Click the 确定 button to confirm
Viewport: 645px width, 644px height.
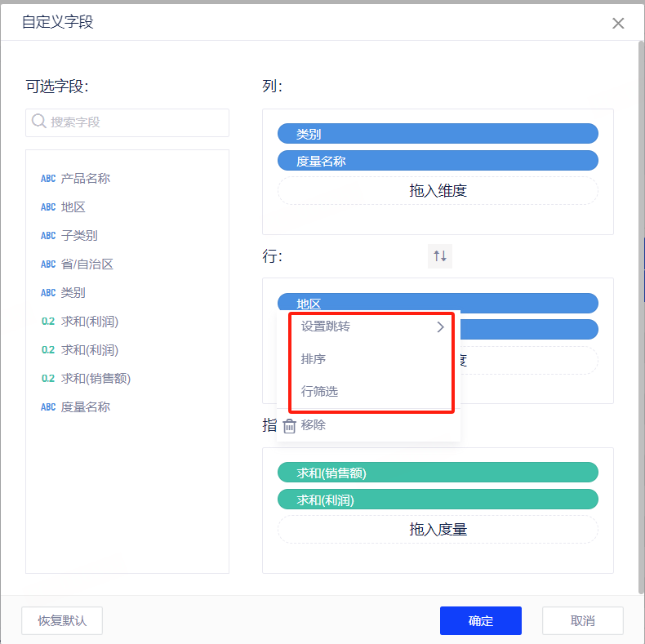coord(480,620)
